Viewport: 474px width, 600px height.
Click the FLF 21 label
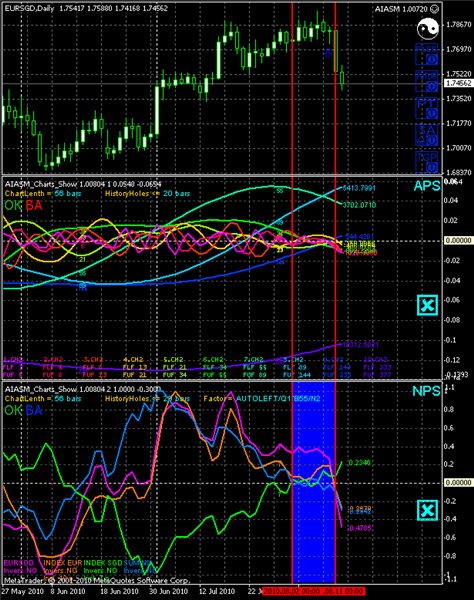click(174, 367)
